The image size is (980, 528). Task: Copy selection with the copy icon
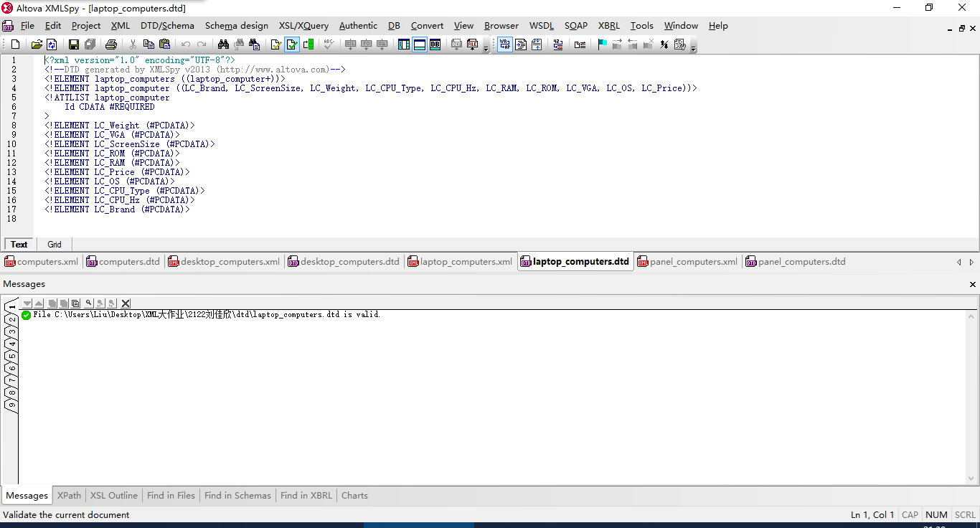[x=149, y=44]
